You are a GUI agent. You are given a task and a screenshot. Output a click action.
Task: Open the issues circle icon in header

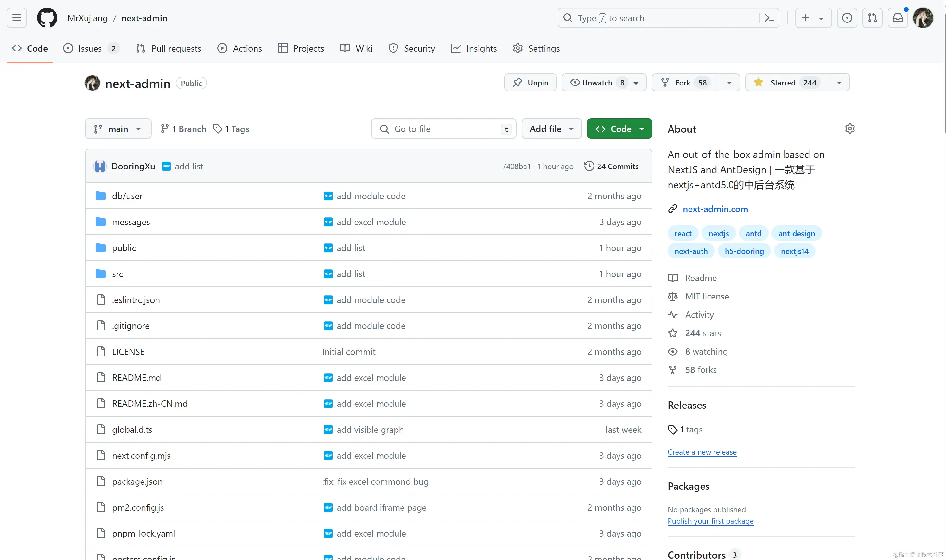point(847,18)
